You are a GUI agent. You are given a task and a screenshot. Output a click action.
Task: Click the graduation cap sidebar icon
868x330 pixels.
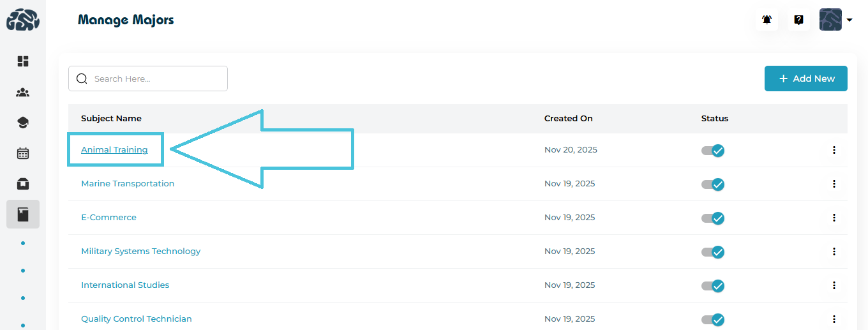(23, 123)
